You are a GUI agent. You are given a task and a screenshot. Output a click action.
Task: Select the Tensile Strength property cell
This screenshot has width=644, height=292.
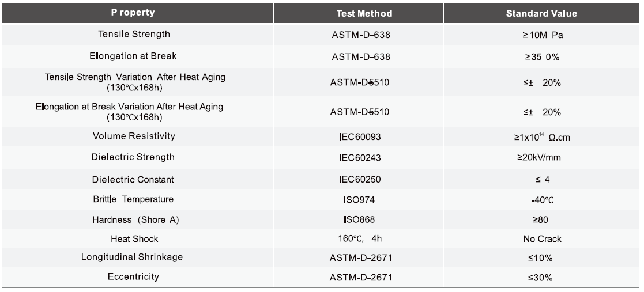[134, 34]
